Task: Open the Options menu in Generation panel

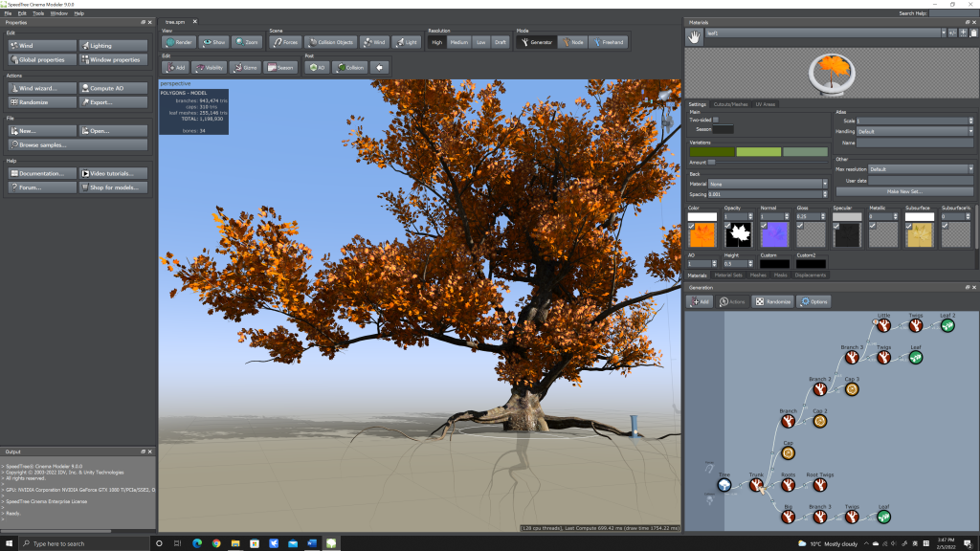Action: 813,301
